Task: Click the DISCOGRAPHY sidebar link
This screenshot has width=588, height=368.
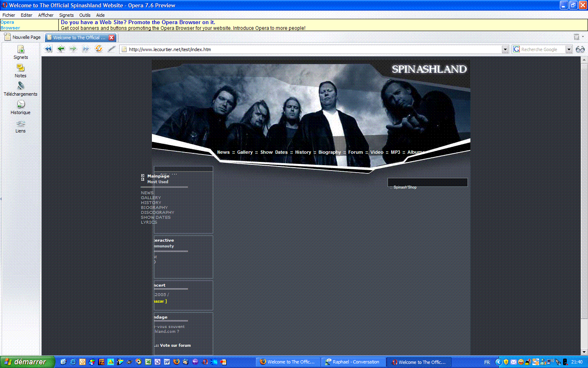Action: coord(158,213)
